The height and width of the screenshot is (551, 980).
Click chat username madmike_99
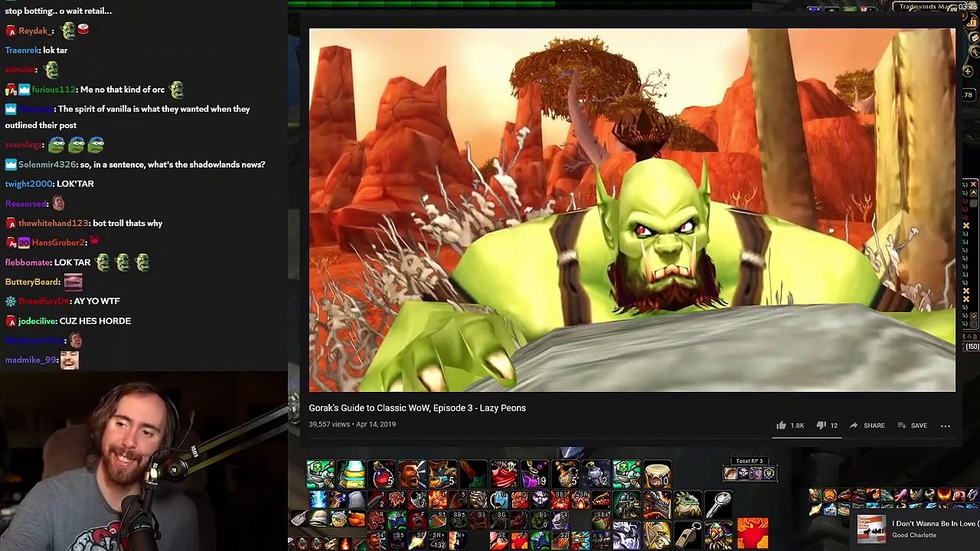tap(31, 360)
